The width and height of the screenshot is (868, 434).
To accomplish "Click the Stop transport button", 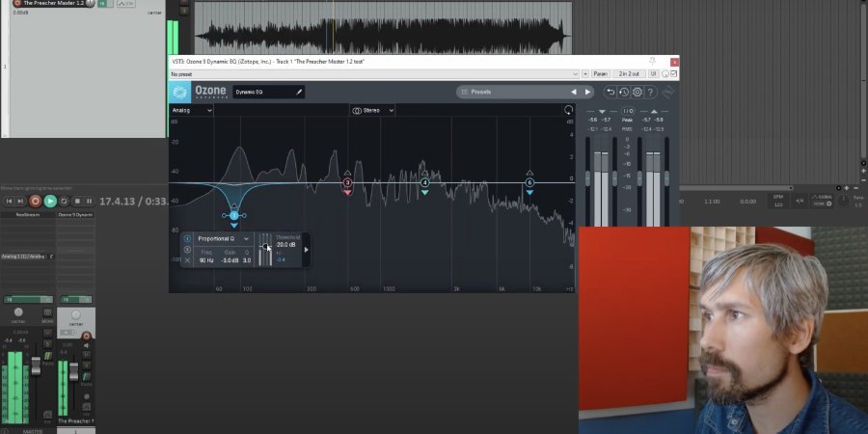I will pos(77,201).
